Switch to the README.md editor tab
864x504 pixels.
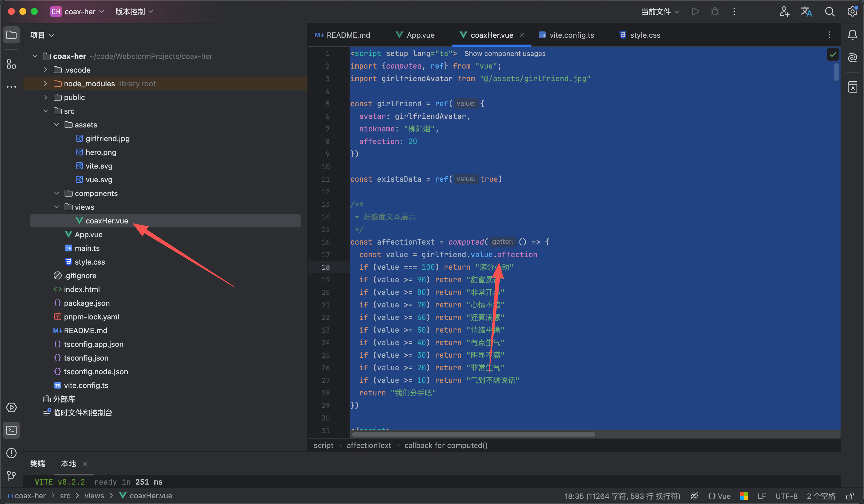[x=343, y=35]
